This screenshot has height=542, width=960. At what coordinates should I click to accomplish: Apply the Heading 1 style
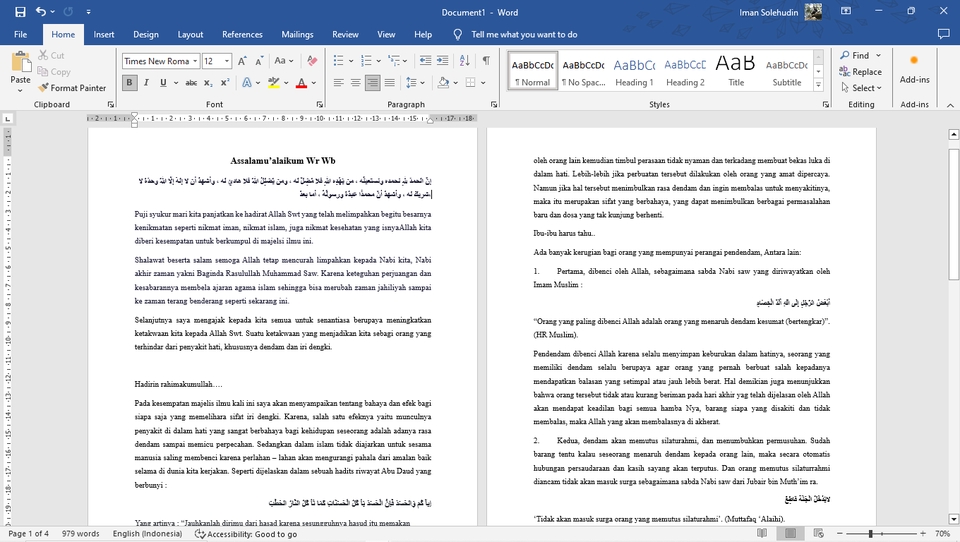click(x=634, y=71)
